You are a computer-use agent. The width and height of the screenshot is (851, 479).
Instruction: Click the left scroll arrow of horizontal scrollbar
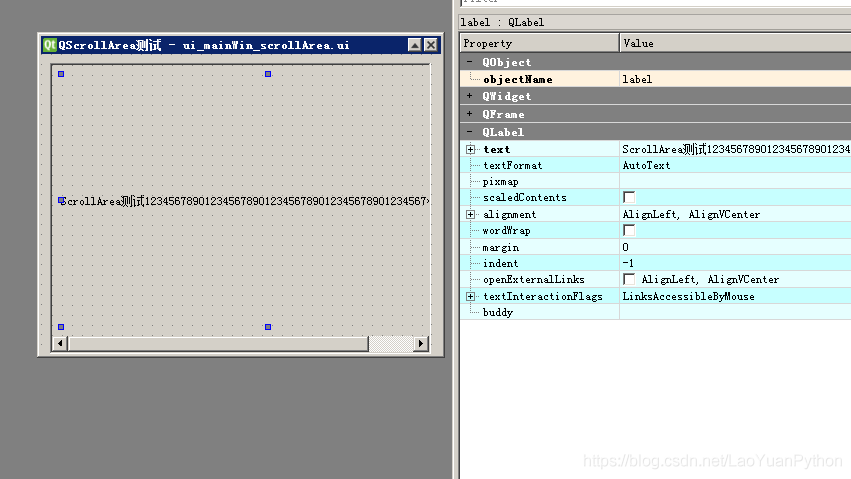point(60,343)
